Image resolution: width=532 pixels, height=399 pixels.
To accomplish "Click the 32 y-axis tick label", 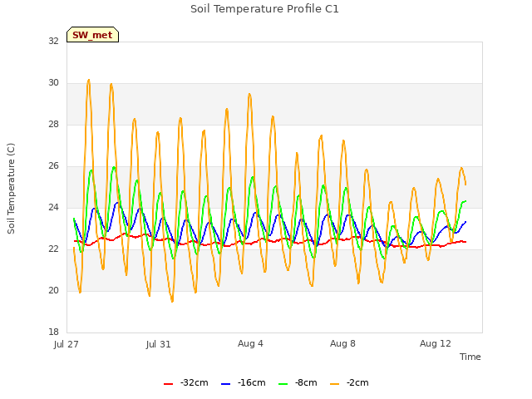I will click(53, 41).
